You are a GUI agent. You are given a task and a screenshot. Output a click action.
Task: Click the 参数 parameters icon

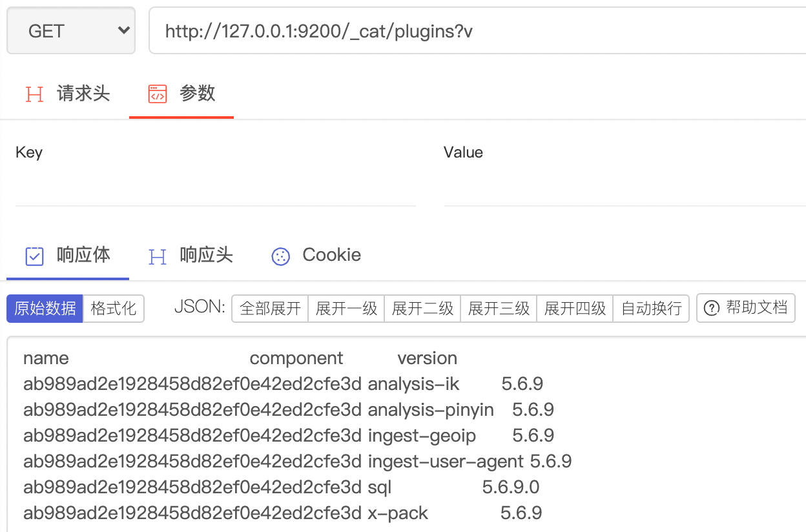tap(157, 93)
